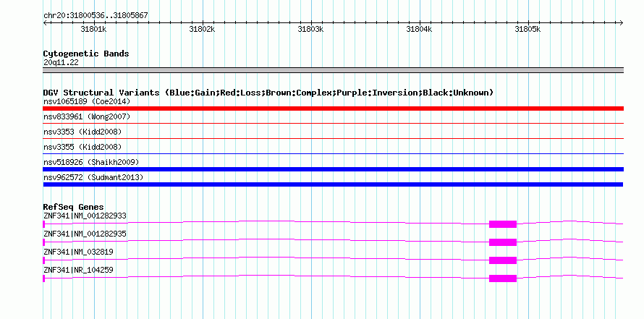Click the thin red nsv3353 variant line
Image resolution: width=644 pixels, height=319 pixels.
click(333, 138)
